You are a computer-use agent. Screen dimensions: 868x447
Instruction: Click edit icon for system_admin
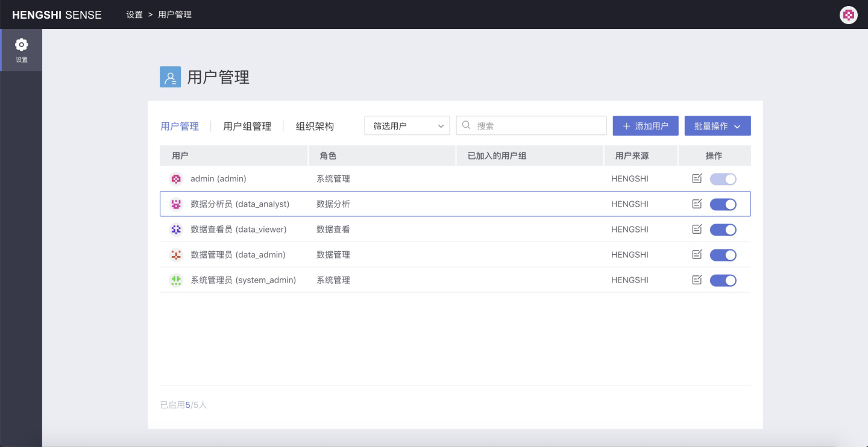click(697, 280)
